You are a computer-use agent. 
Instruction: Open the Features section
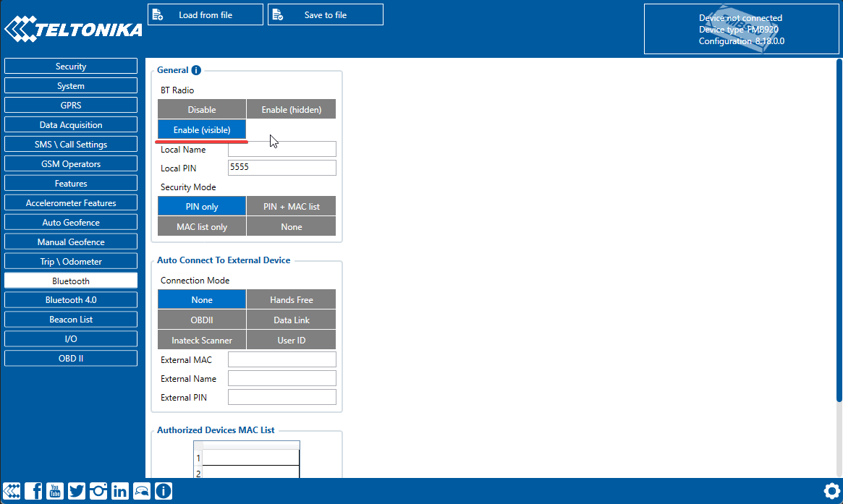[71, 183]
